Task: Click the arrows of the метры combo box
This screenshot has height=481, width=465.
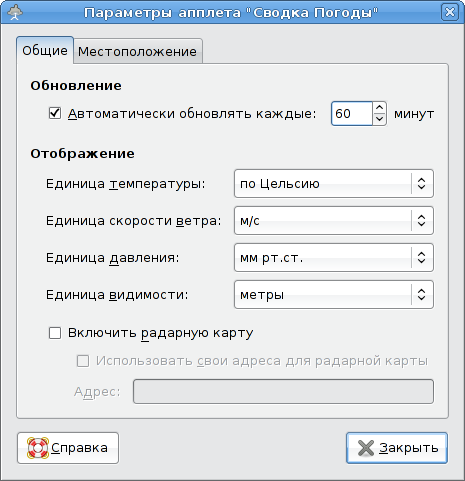Action: click(x=421, y=295)
